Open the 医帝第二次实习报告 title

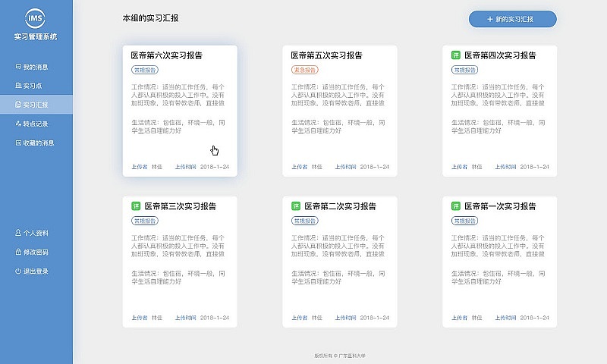point(340,206)
